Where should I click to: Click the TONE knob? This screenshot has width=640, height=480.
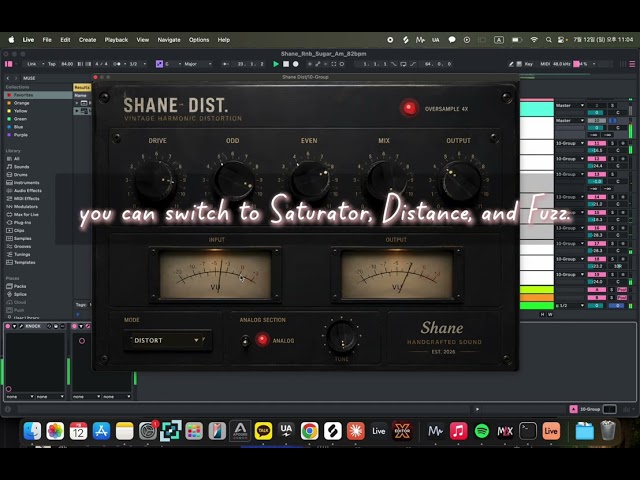pyautogui.click(x=342, y=336)
